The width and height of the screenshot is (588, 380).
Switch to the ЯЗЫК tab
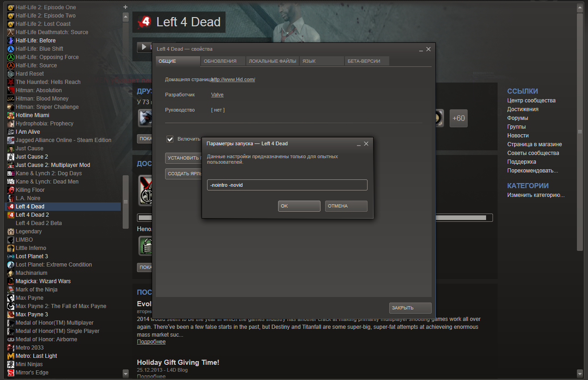pos(322,61)
